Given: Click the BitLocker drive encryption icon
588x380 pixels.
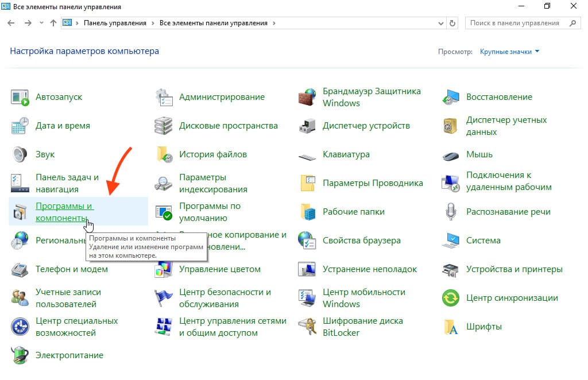Looking at the screenshot, I should click(x=307, y=327).
